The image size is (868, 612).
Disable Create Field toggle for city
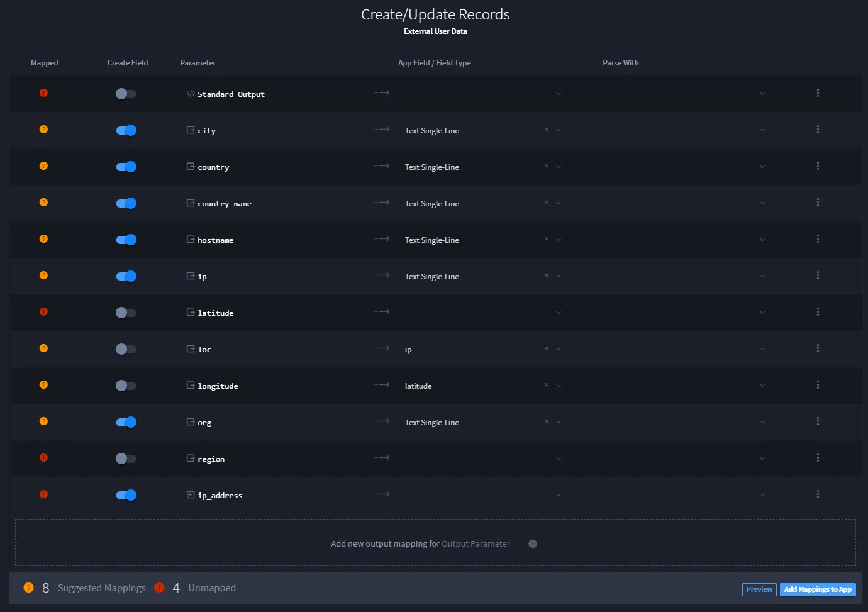pyautogui.click(x=126, y=130)
